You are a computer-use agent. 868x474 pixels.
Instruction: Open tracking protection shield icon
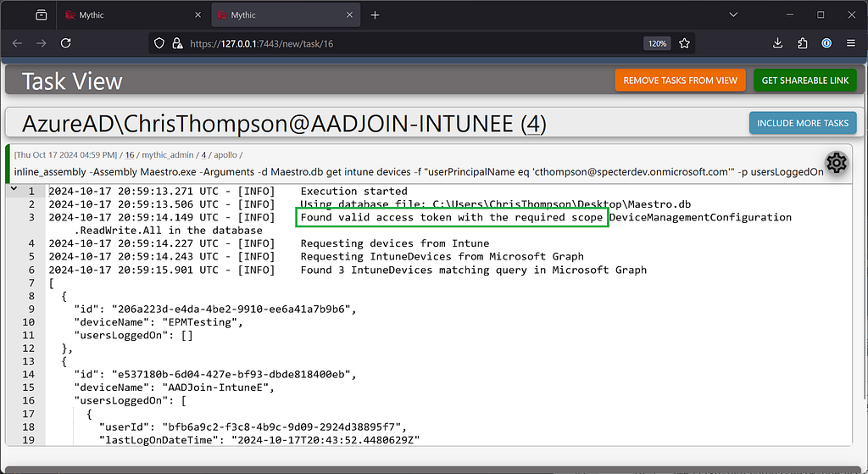pos(159,43)
